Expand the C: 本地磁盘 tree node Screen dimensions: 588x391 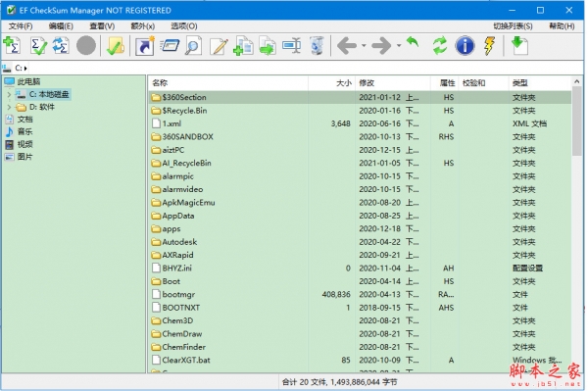click(9, 94)
